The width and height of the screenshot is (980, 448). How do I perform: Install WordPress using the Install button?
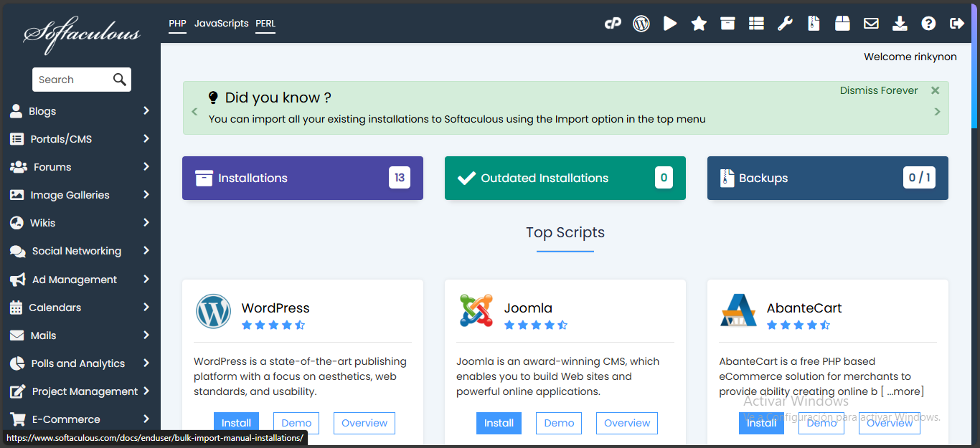pos(236,423)
